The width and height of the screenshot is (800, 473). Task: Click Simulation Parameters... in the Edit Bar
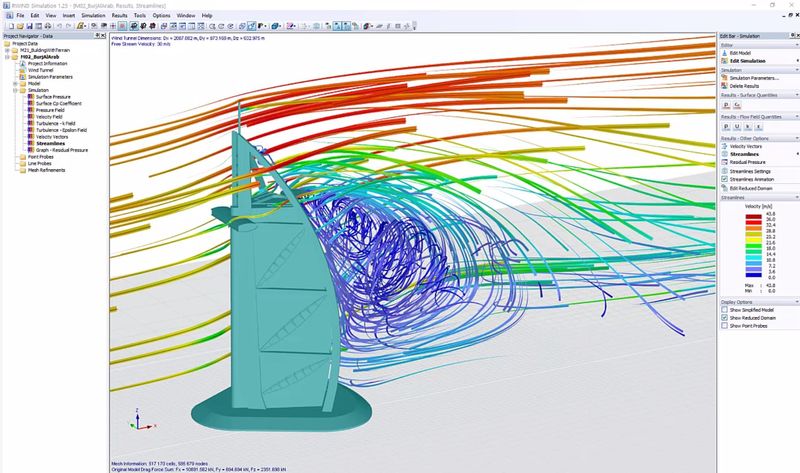[755, 77]
